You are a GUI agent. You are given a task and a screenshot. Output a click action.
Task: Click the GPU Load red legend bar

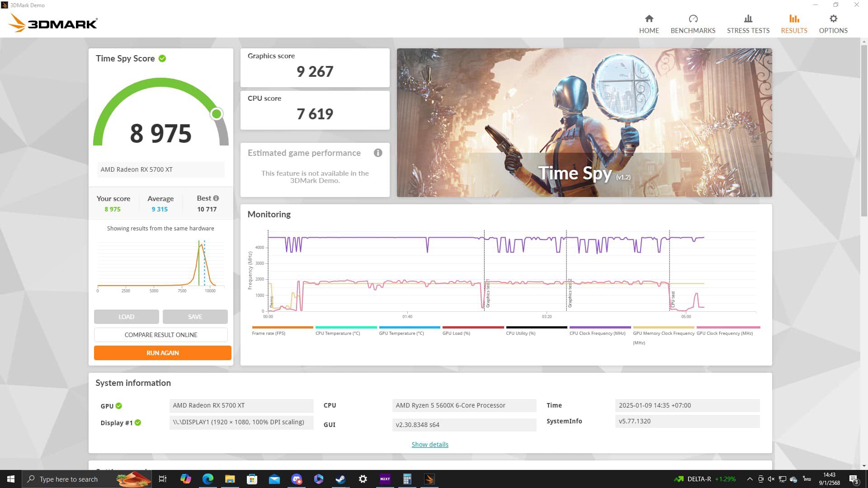pos(473,327)
